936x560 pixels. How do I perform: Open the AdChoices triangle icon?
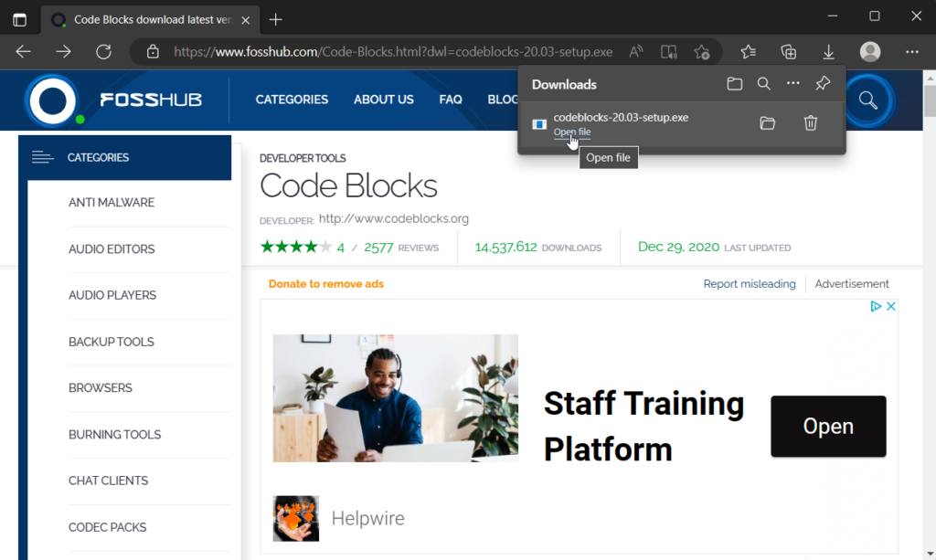pos(876,307)
